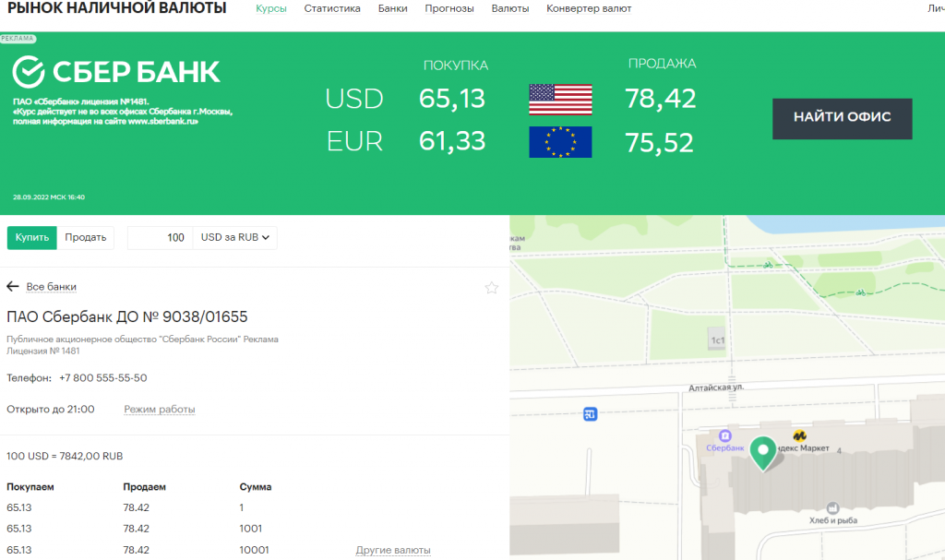
Task: Navigate to Прогнозы
Action: tap(449, 8)
